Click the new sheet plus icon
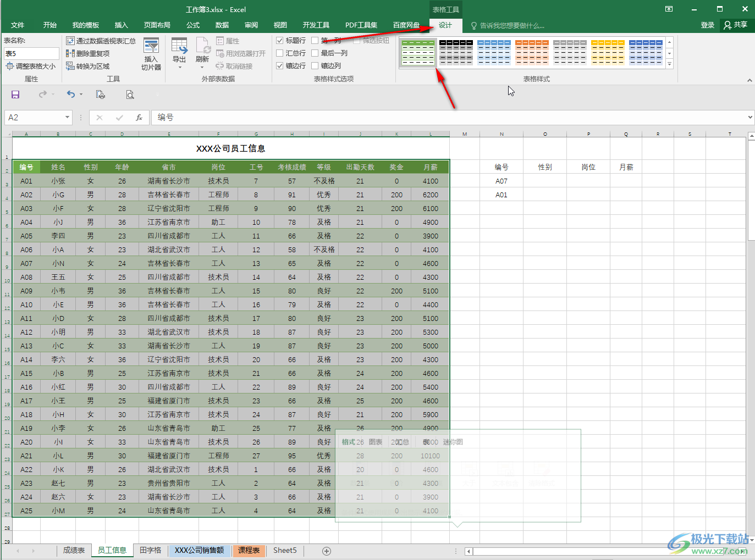The height and width of the screenshot is (560, 755). 327,551
